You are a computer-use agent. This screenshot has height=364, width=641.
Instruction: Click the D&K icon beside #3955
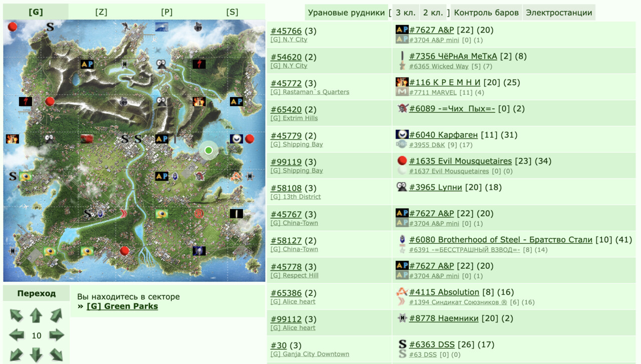(x=402, y=145)
